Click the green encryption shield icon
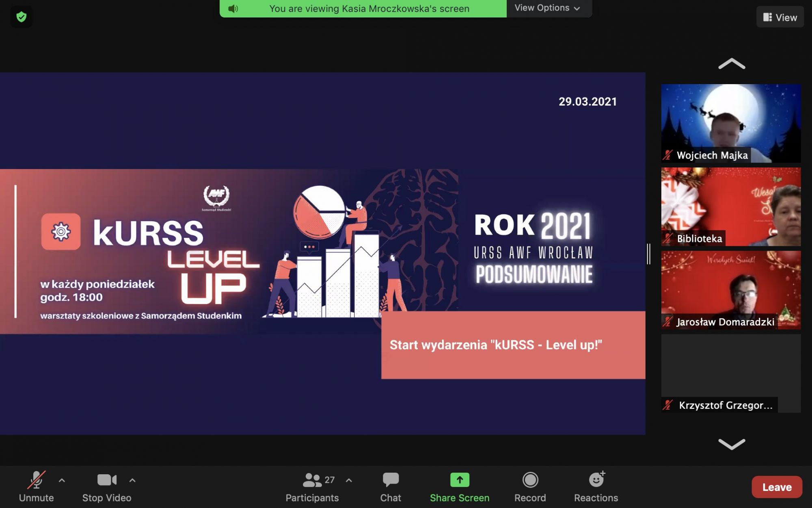Viewport: 812px width, 508px height. [21, 17]
